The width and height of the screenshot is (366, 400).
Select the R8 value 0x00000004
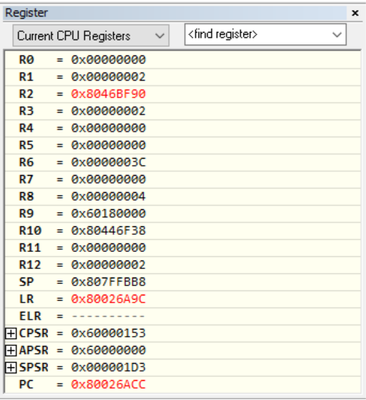[108, 196]
